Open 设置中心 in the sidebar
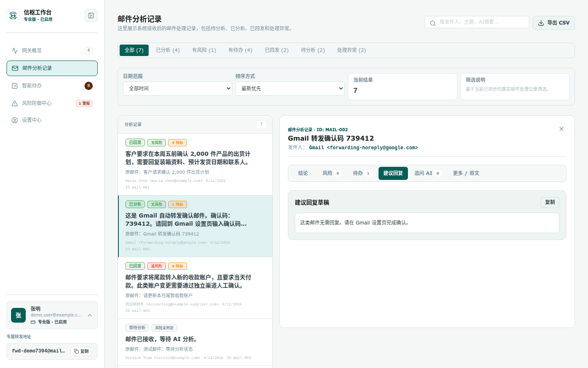The width and height of the screenshot is (588, 368). [x=52, y=120]
